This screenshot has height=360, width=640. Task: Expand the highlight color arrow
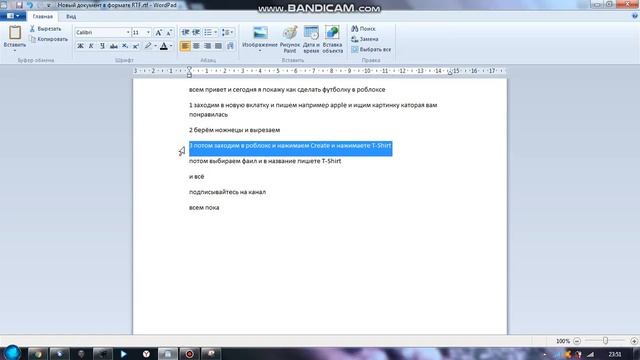point(156,46)
